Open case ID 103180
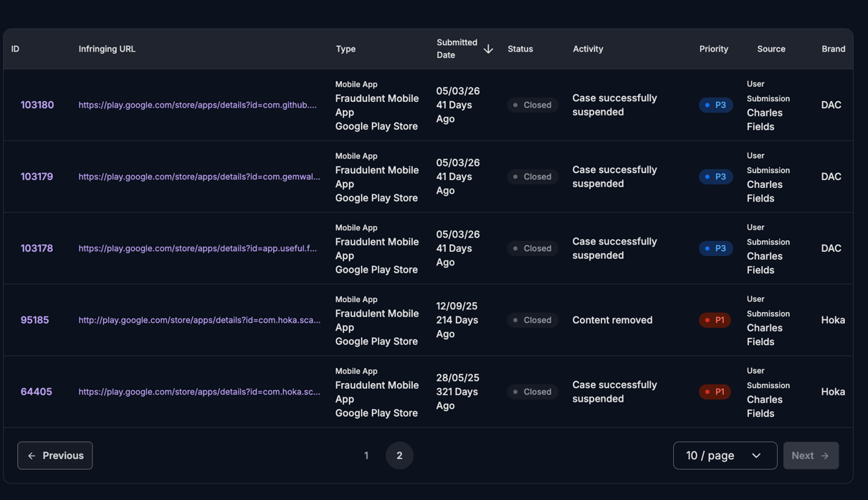This screenshot has height=500, width=868. (37, 105)
